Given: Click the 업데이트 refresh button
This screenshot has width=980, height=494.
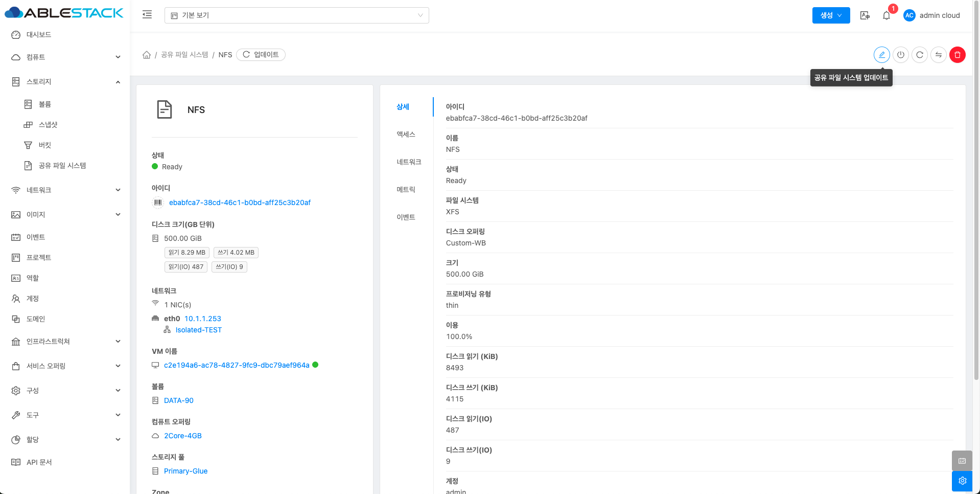Looking at the screenshot, I should coord(261,55).
